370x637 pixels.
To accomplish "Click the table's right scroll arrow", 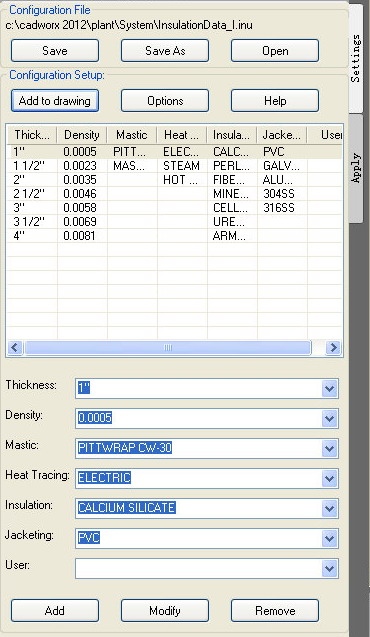I will coord(334,348).
